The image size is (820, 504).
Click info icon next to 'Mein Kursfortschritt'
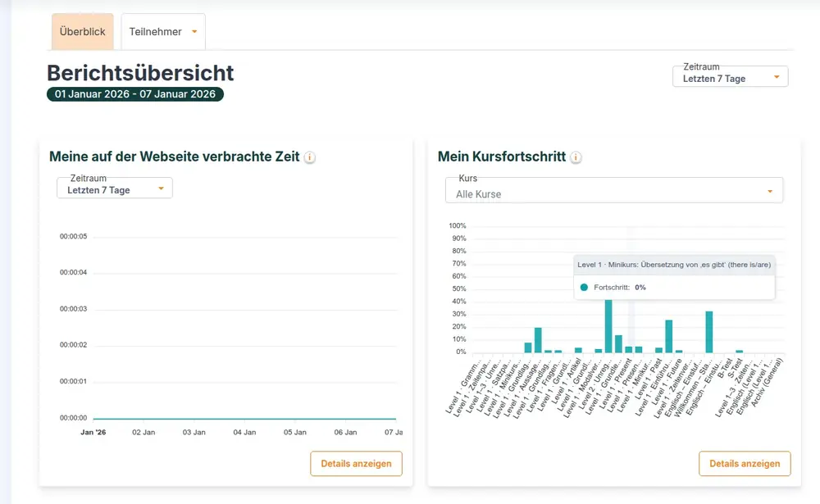pyautogui.click(x=576, y=157)
